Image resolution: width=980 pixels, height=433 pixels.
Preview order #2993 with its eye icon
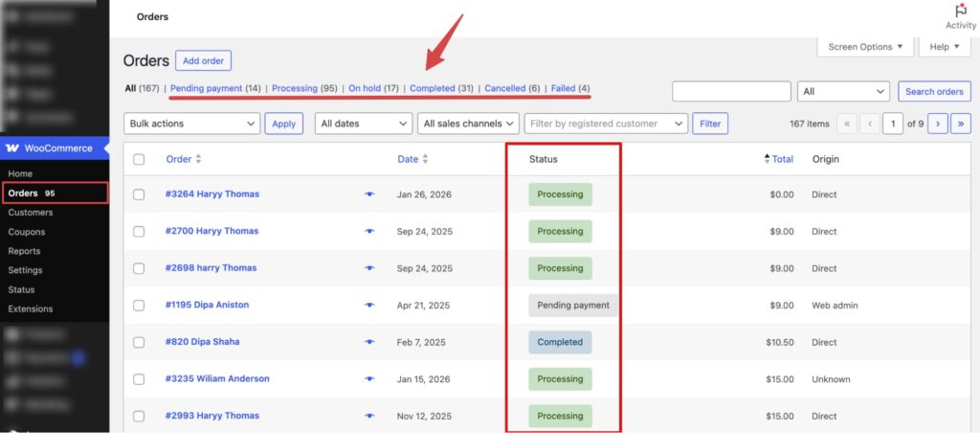point(369,416)
